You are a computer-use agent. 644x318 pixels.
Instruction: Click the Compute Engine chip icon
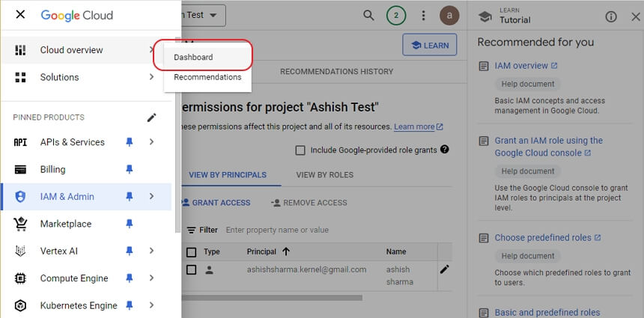[x=20, y=278]
